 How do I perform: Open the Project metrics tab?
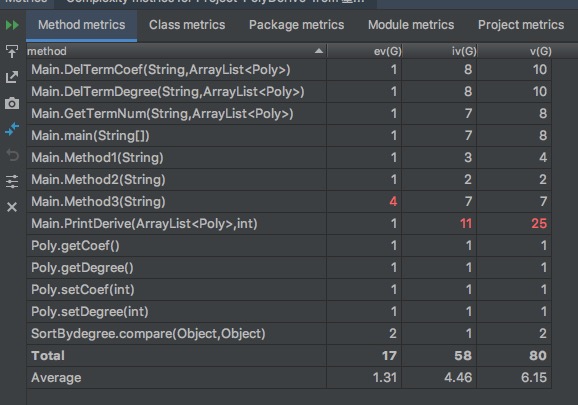click(x=521, y=25)
